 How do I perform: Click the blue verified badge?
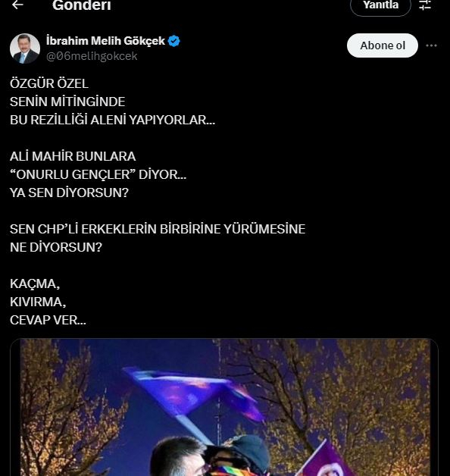tap(174, 41)
